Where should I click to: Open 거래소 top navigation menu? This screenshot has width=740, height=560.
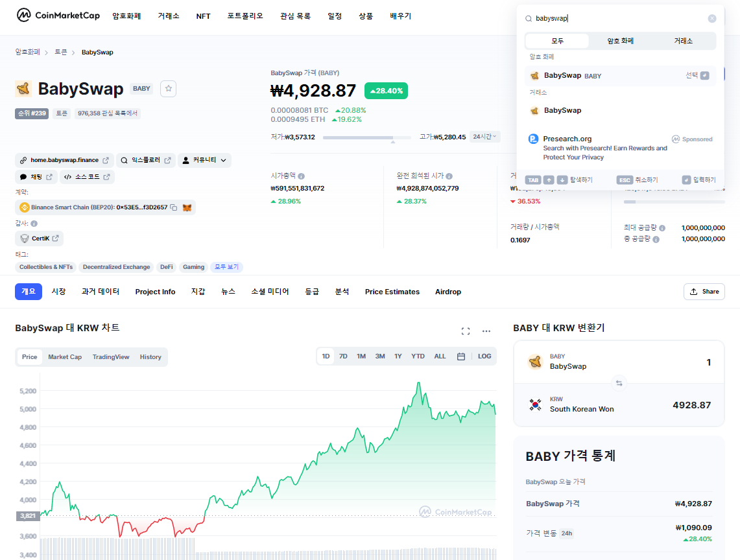tap(169, 16)
